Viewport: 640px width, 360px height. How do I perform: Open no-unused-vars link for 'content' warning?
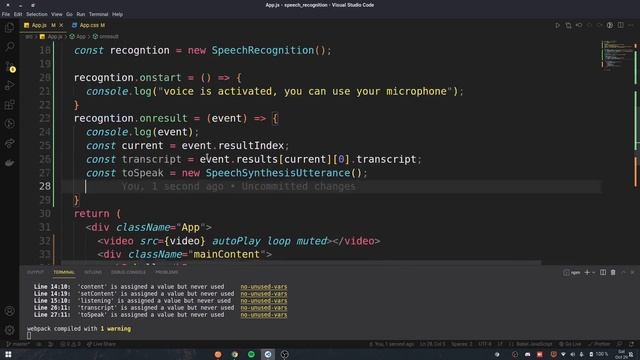coord(264,287)
